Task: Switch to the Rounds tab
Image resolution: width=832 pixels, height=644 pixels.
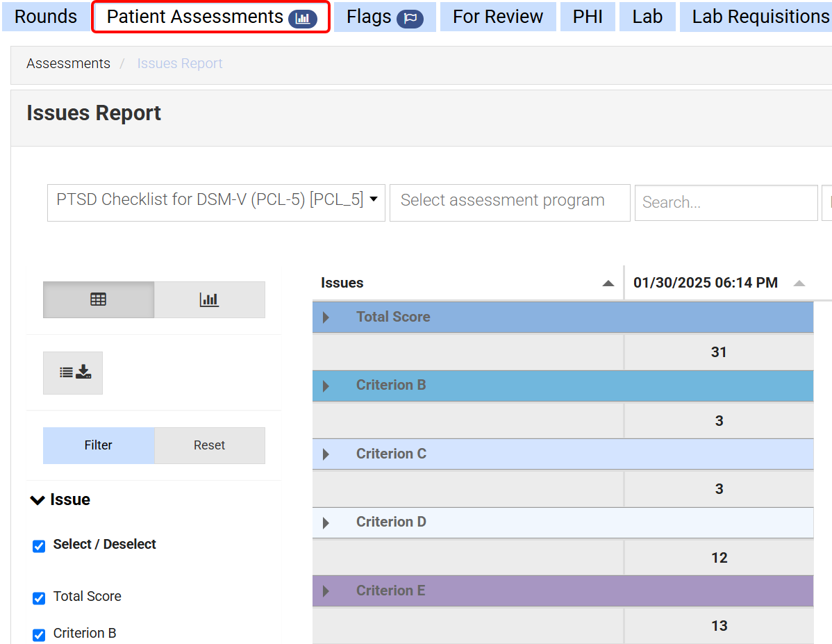Action: (45, 16)
